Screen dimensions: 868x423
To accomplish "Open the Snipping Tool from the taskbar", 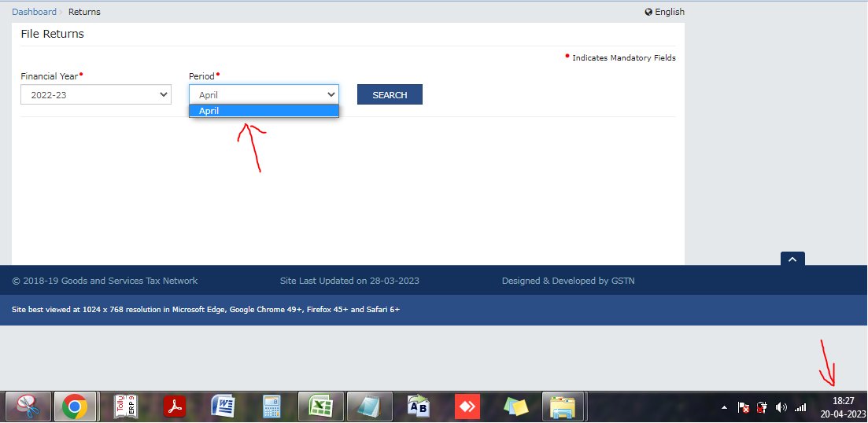I will [28, 407].
